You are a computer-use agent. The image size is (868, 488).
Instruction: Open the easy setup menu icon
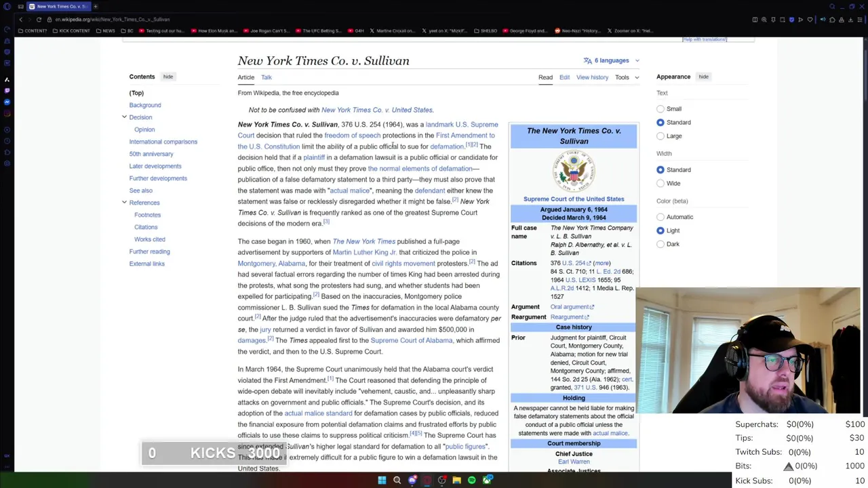(860, 20)
